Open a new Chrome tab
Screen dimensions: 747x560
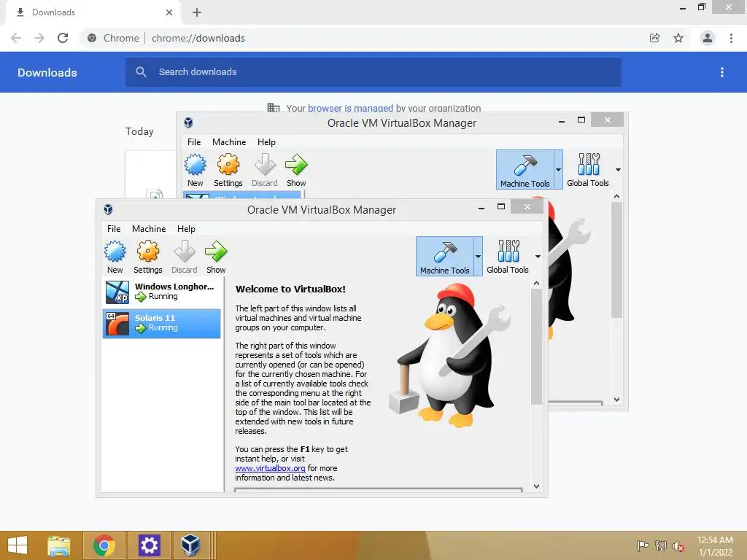[x=197, y=12]
